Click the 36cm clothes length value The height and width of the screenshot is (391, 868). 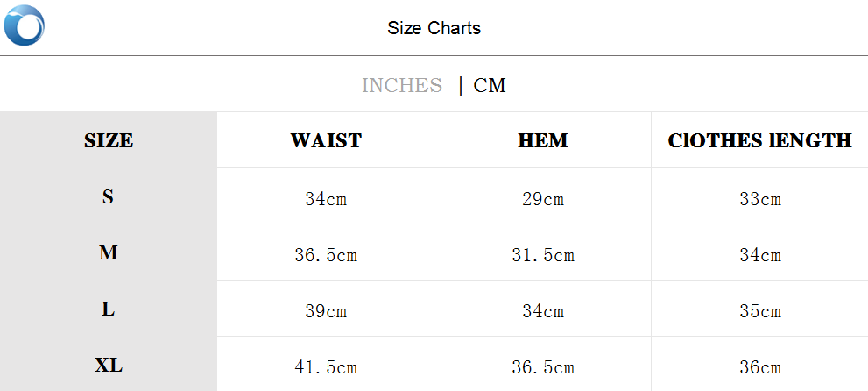tap(760, 367)
